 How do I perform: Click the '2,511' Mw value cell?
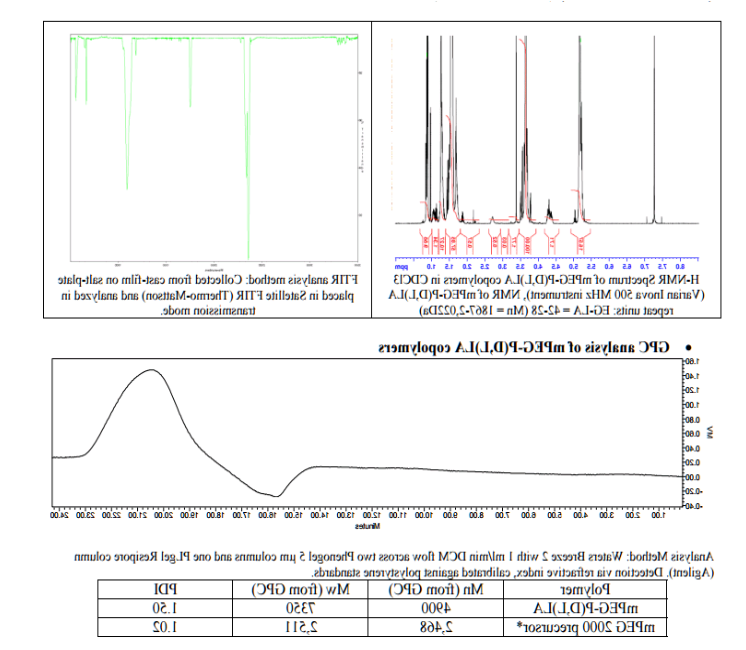point(300,627)
